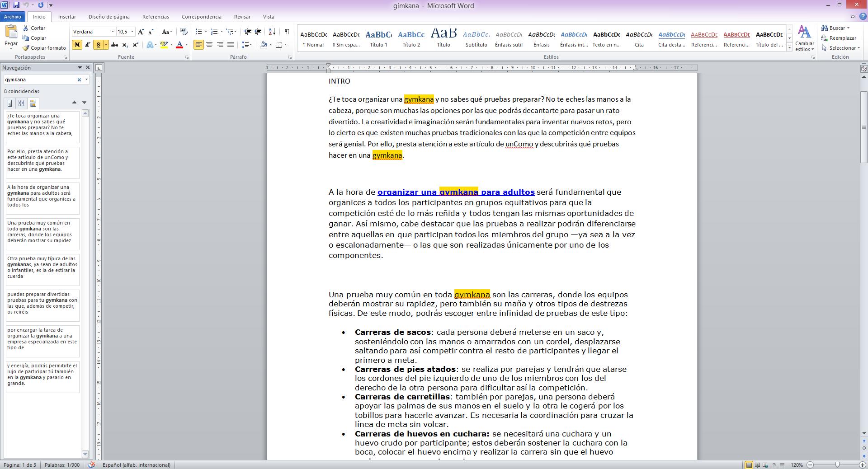Image resolution: width=868 pixels, height=469 pixels.
Task: Click the superscript icon
Action: point(135,45)
